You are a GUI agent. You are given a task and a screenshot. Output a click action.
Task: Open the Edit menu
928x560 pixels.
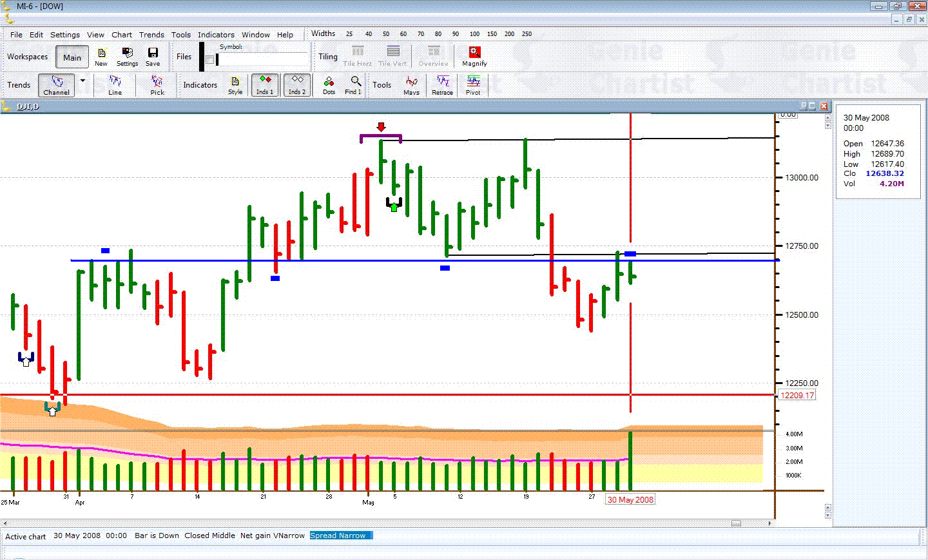[36, 35]
